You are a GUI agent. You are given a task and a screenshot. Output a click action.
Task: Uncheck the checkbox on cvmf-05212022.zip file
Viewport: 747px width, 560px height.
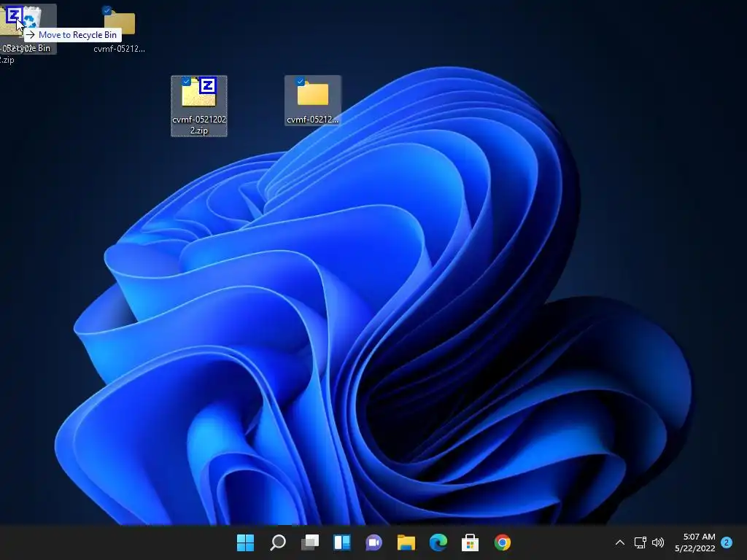(x=186, y=82)
